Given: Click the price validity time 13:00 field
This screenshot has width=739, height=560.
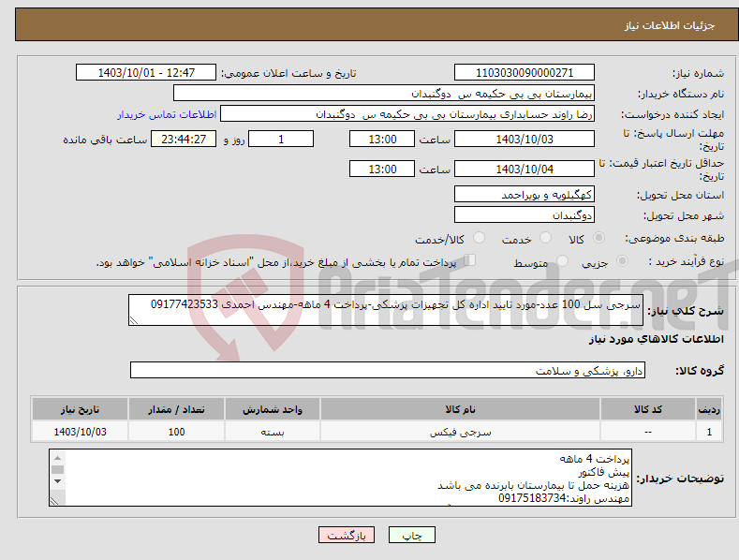Looking at the screenshot, I should [382, 169].
